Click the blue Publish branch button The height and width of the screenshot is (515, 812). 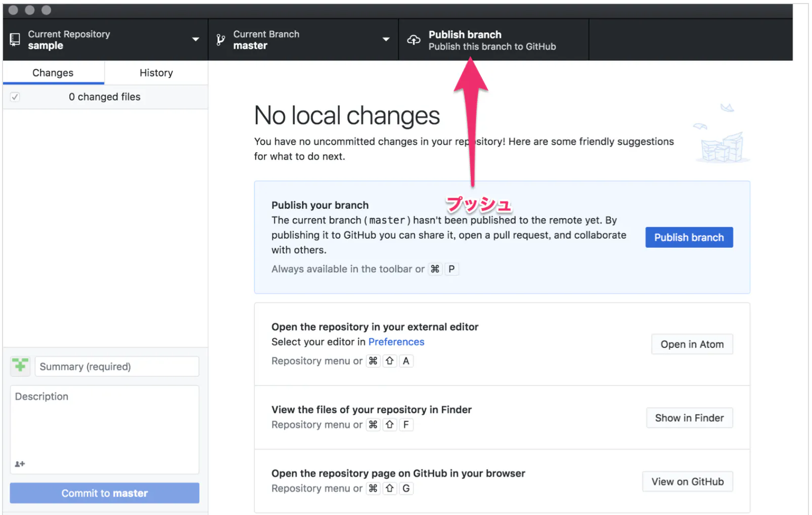pos(689,237)
